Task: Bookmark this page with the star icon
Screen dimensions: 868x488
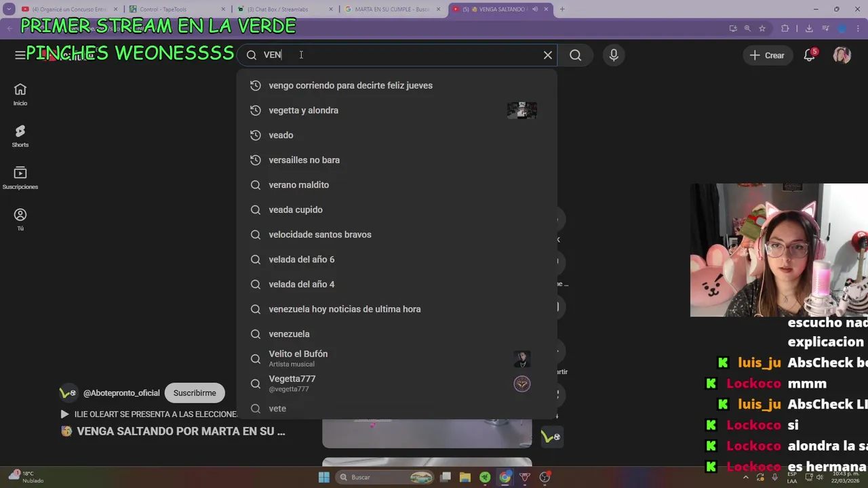Action: click(762, 28)
